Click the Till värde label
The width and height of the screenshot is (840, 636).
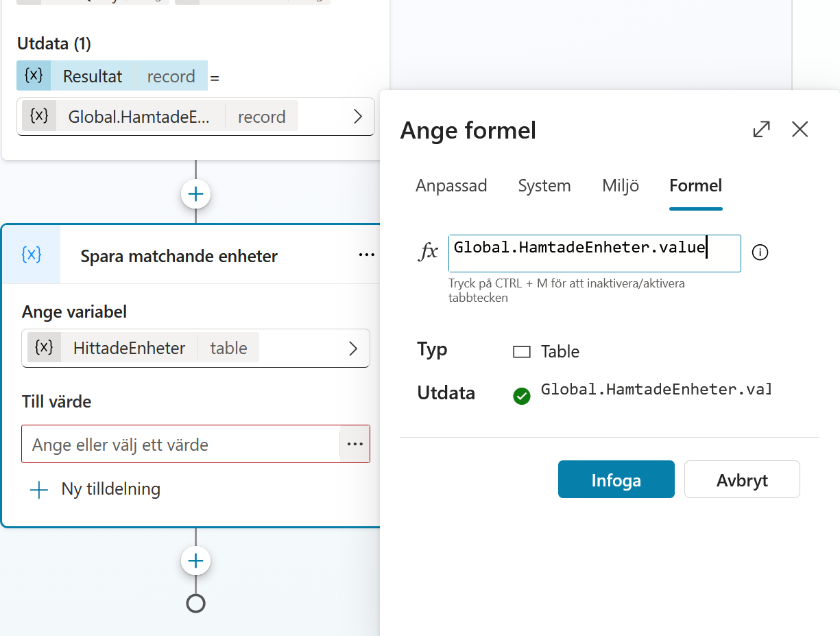[x=56, y=401]
